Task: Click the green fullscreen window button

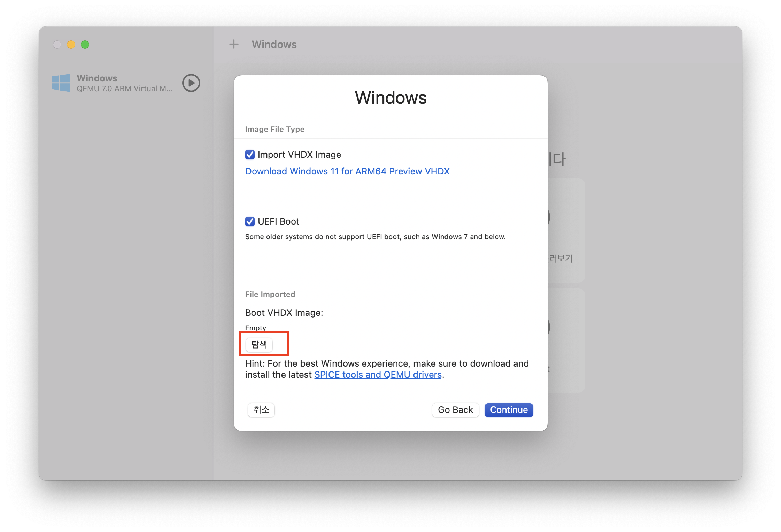Action: [85, 45]
